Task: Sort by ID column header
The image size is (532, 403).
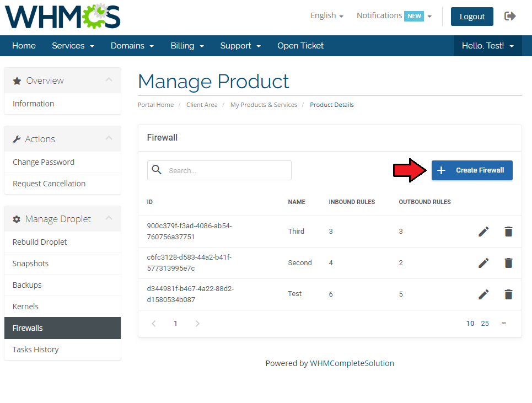Action: pyautogui.click(x=149, y=202)
